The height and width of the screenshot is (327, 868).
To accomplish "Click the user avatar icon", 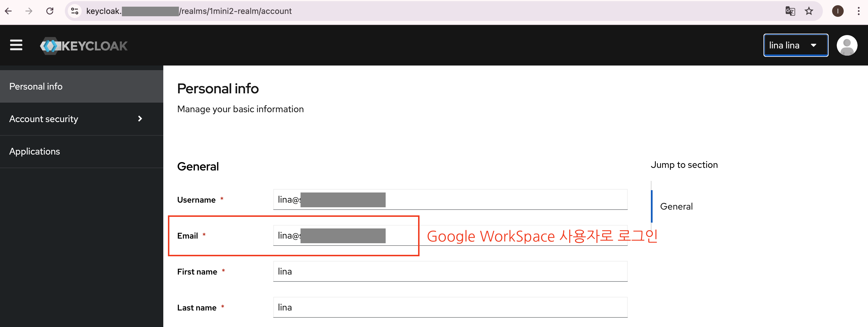I will pyautogui.click(x=847, y=45).
